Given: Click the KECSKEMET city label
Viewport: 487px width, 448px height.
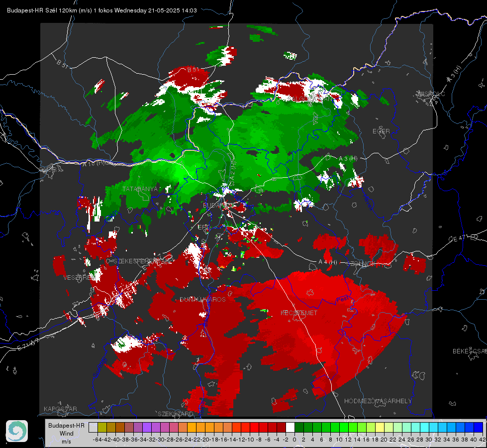Looking at the screenshot, I should (x=299, y=313).
